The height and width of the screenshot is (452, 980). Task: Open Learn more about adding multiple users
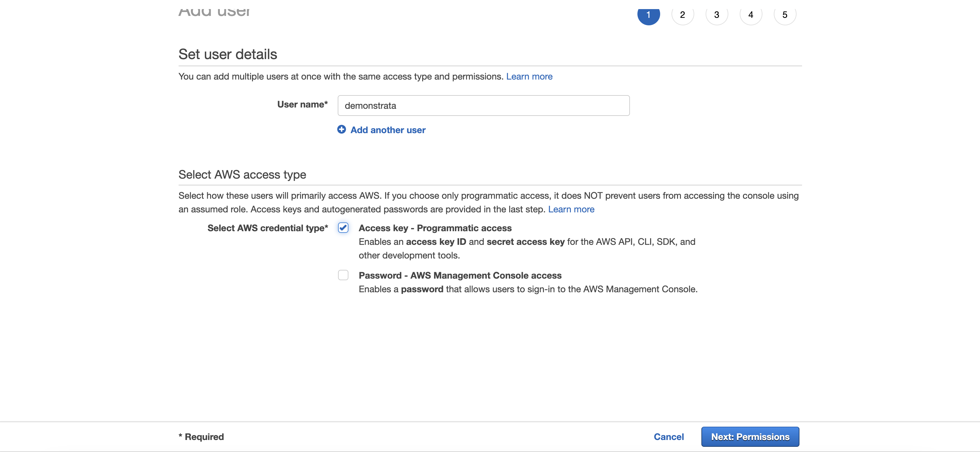point(529,76)
